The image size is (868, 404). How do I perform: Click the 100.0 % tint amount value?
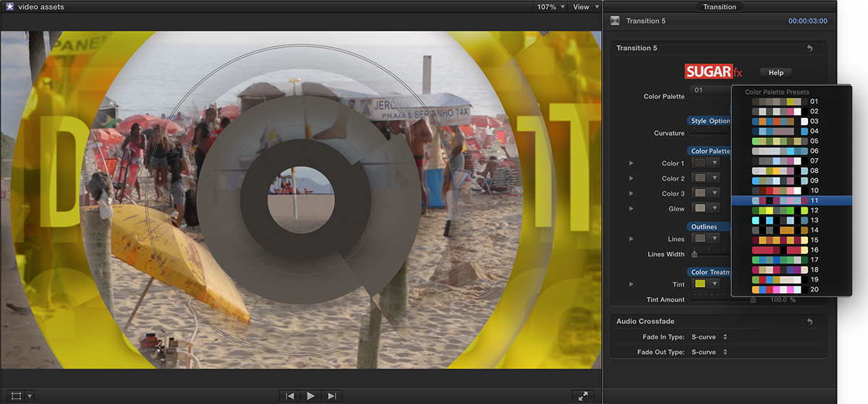point(783,299)
